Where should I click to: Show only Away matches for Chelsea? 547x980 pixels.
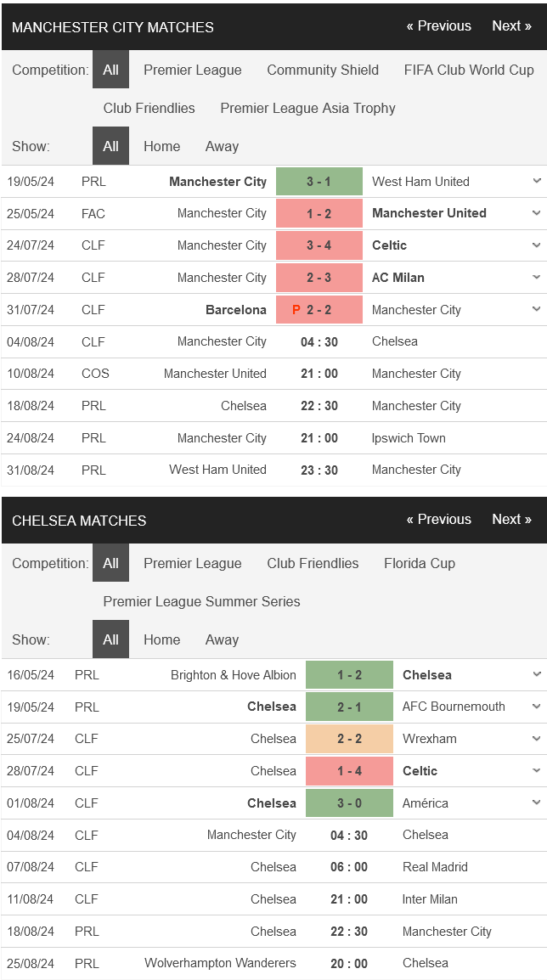pos(222,640)
